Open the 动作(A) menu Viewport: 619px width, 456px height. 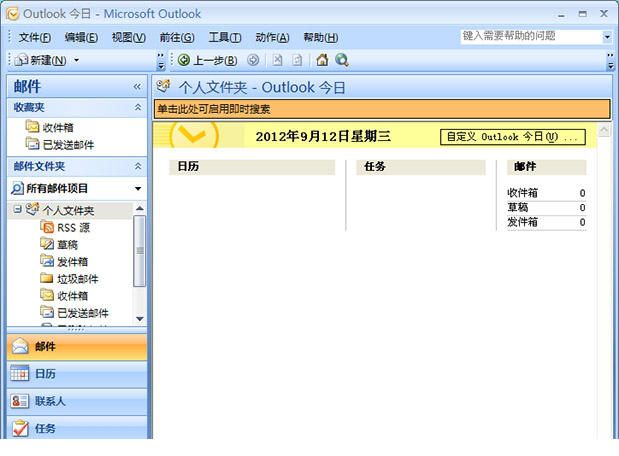click(272, 38)
